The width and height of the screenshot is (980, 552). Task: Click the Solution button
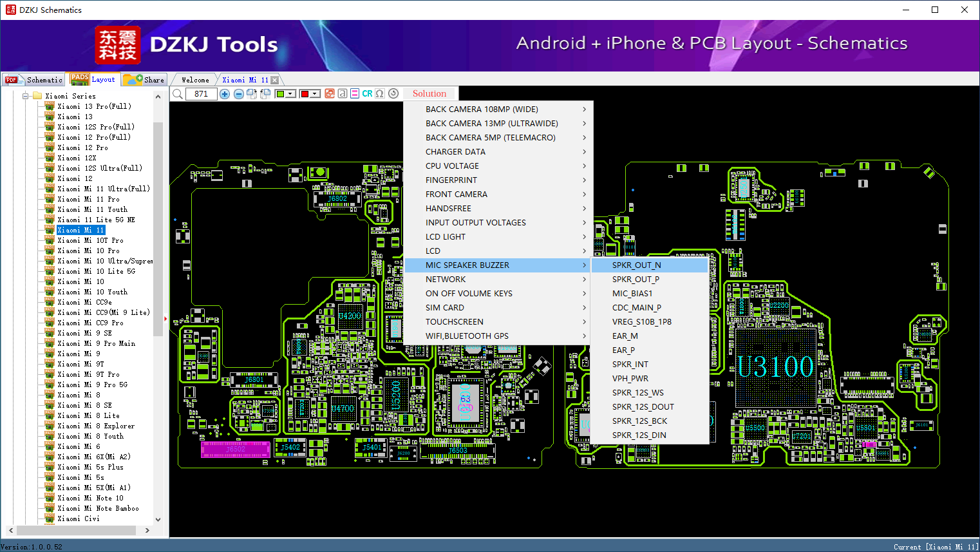tap(429, 93)
